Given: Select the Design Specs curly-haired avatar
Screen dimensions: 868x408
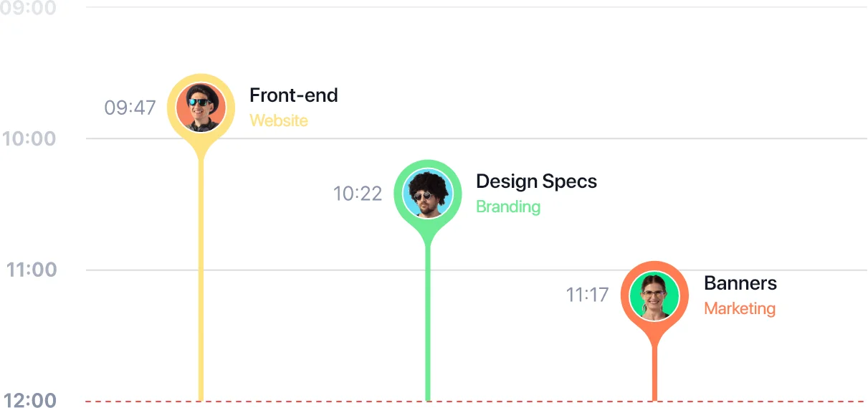Looking at the screenshot, I should click(428, 194).
